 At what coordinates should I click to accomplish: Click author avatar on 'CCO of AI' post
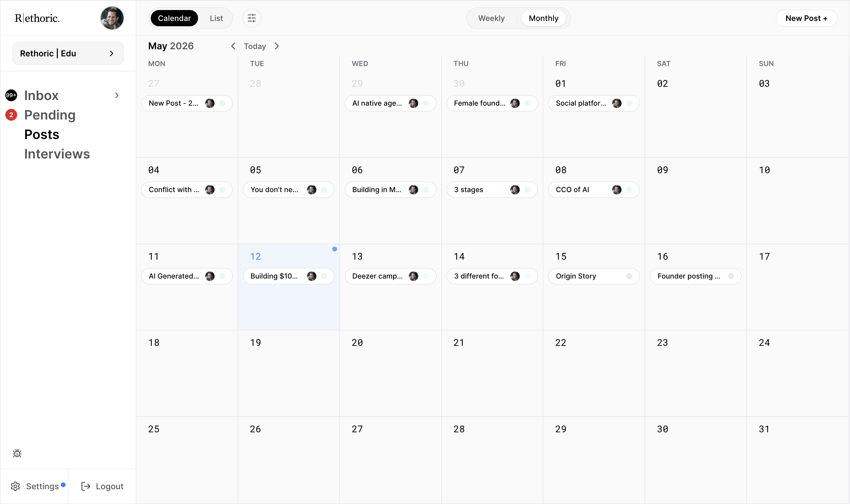pos(617,189)
